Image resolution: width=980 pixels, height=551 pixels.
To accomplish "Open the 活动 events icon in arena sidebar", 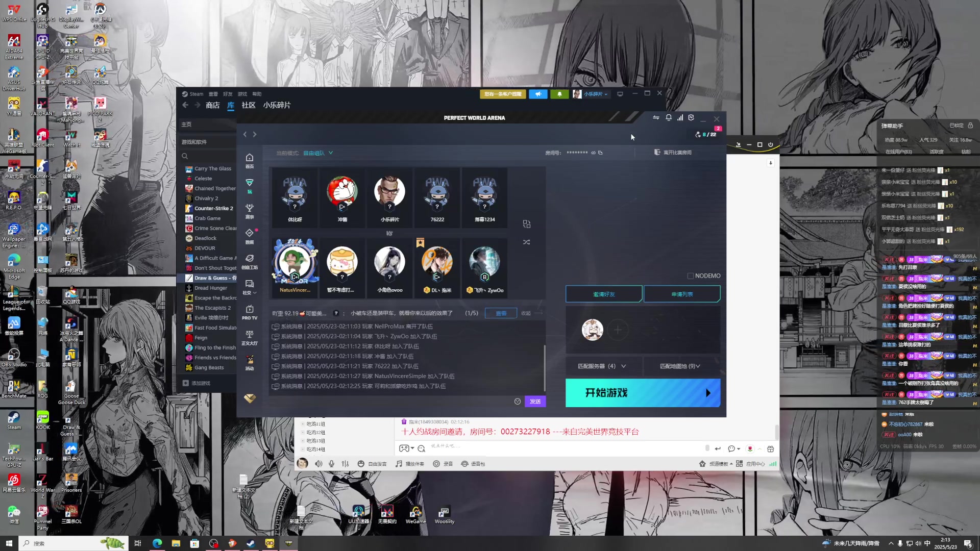I will pyautogui.click(x=250, y=362).
